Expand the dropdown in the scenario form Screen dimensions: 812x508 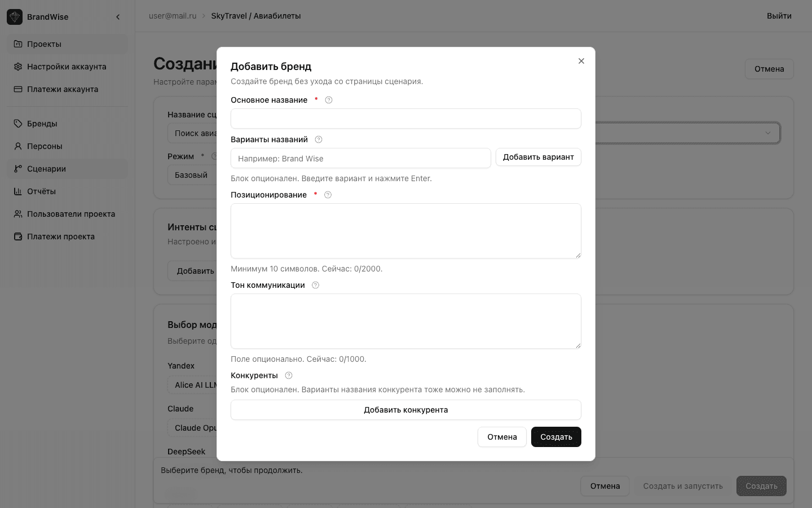coord(768,133)
